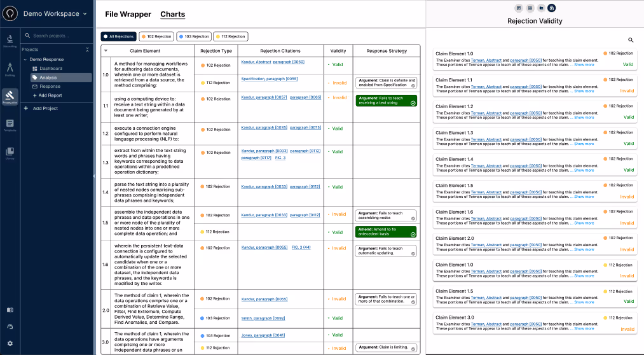The width and height of the screenshot is (644, 355).
Task: Show more on the Claim Element 1.1 card
Action: 584,91
